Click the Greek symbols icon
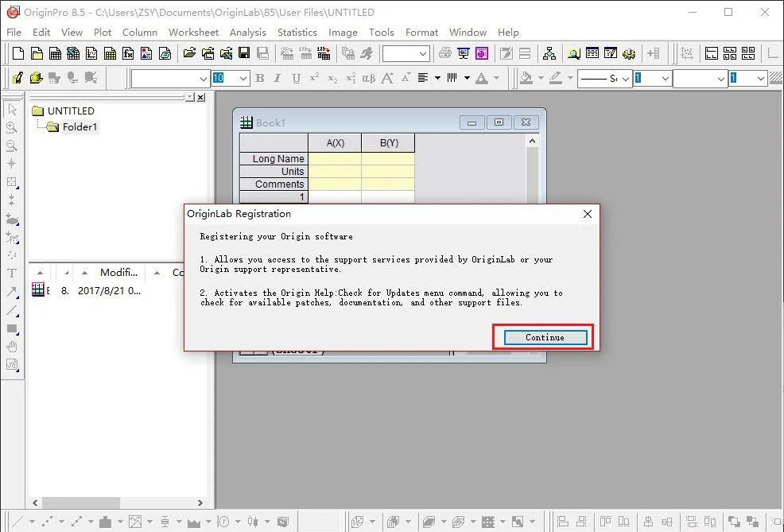This screenshot has height=532, width=784. pos(368,78)
